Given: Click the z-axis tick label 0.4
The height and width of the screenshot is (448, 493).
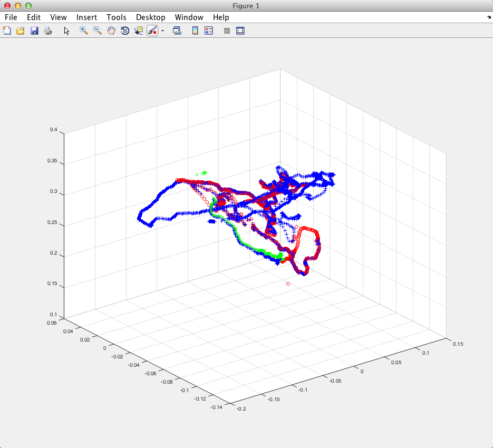Looking at the screenshot, I should coord(53,130).
